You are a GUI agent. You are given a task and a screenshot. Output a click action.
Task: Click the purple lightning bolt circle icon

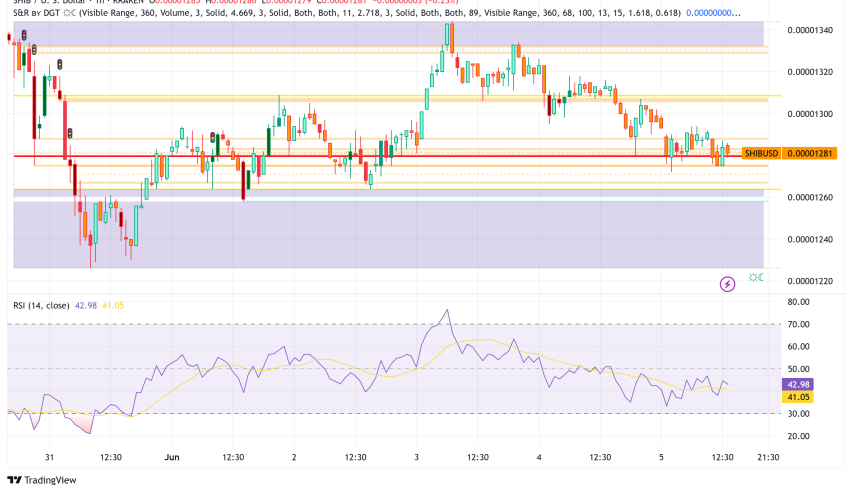click(727, 284)
